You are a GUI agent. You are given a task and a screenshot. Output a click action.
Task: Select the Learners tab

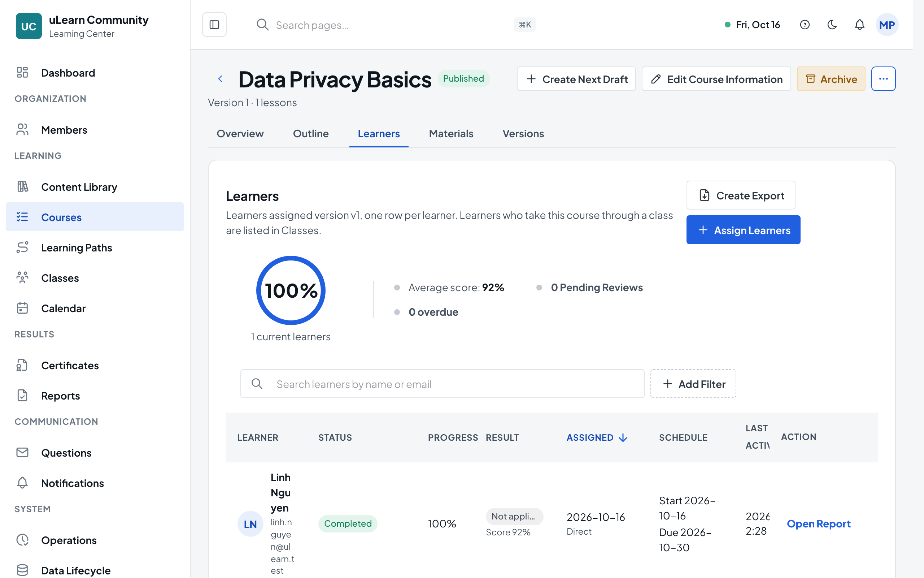coord(379,133)
